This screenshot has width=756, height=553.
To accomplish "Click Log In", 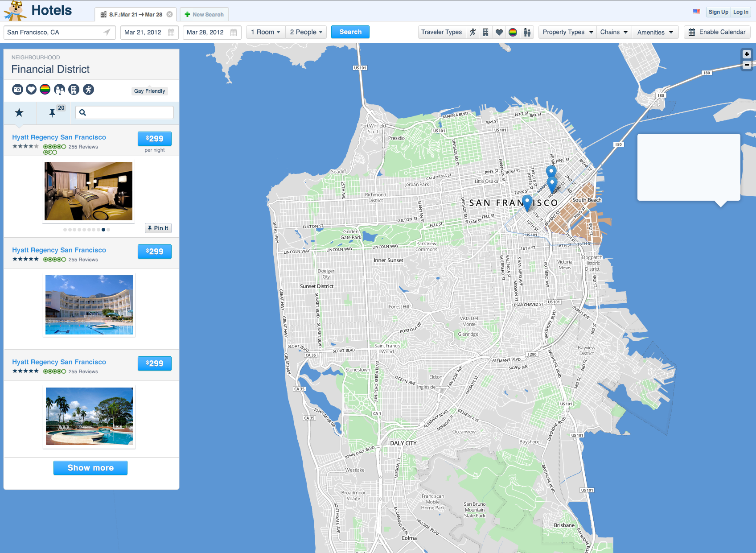I will (x=741, y=12).
